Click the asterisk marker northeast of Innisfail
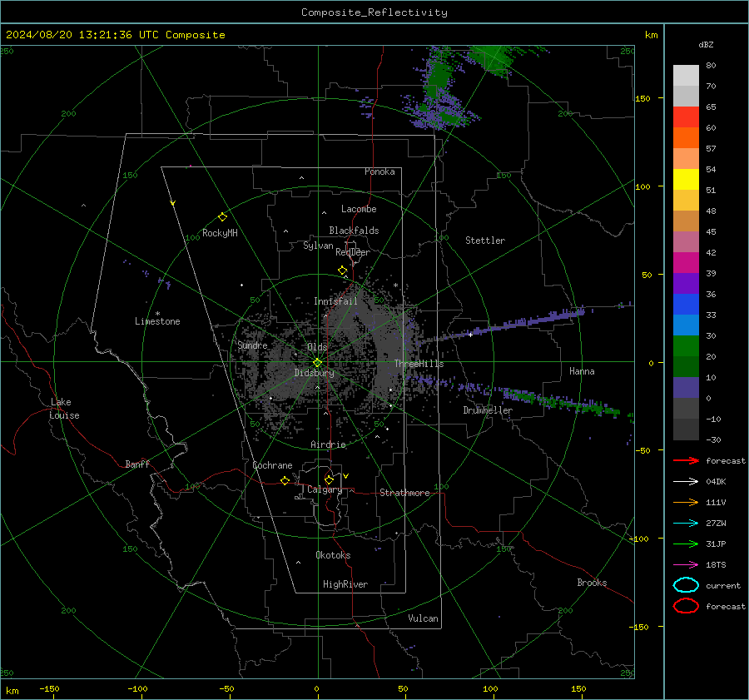This screenshot has height=700, width=749. tap(395, 285)
